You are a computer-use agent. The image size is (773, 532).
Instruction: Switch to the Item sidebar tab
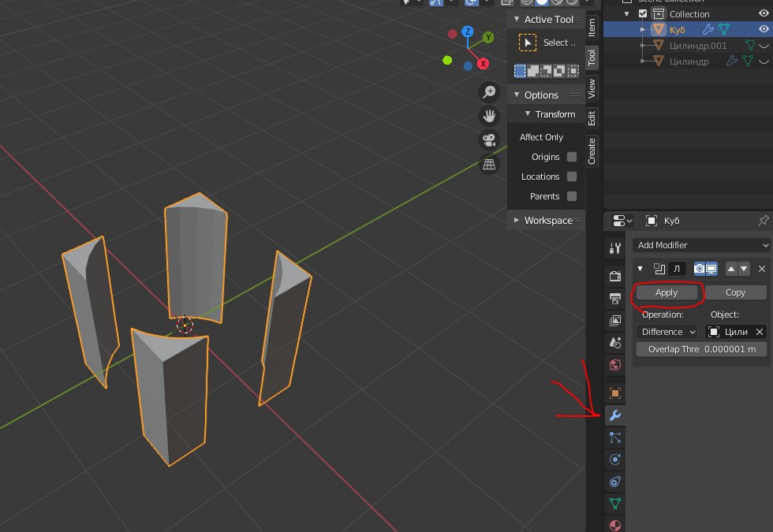[592, 28]
